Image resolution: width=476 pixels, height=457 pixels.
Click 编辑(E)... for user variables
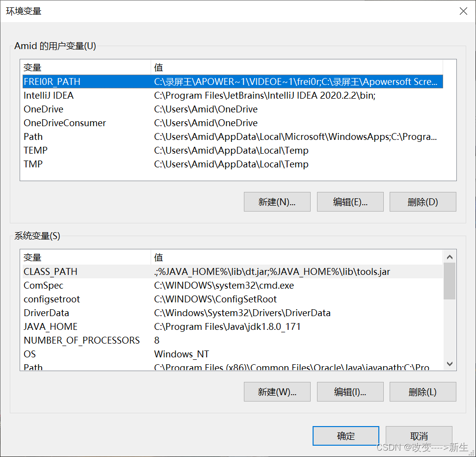click(350, 202)
